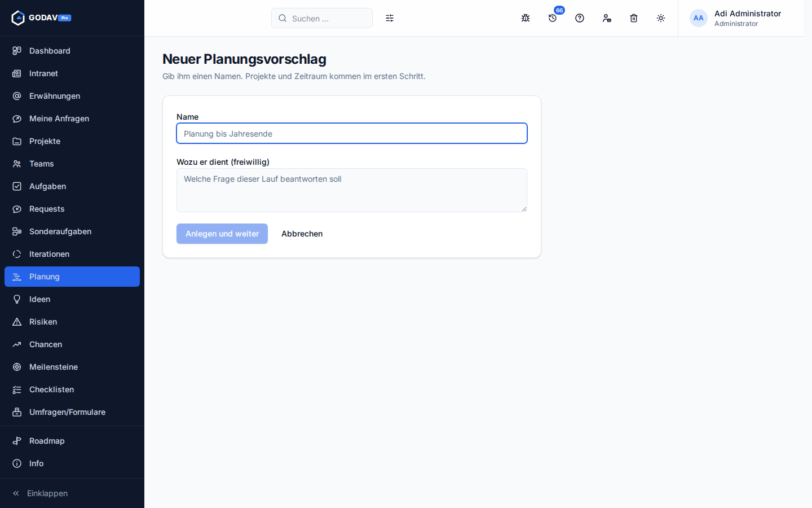Viewport: 812px width, 508px height.
Task: Select Requests in the sidebar
Action: pos(72,209)
